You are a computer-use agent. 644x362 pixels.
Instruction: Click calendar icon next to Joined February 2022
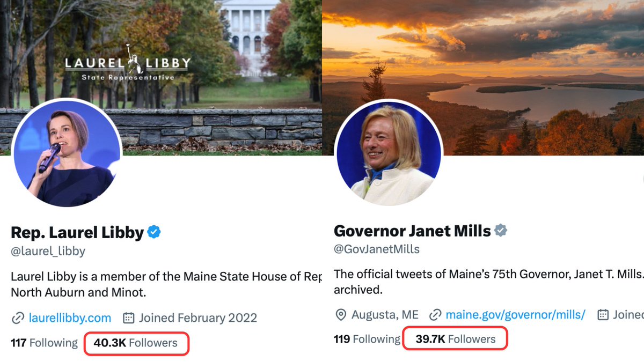point(128,318)
